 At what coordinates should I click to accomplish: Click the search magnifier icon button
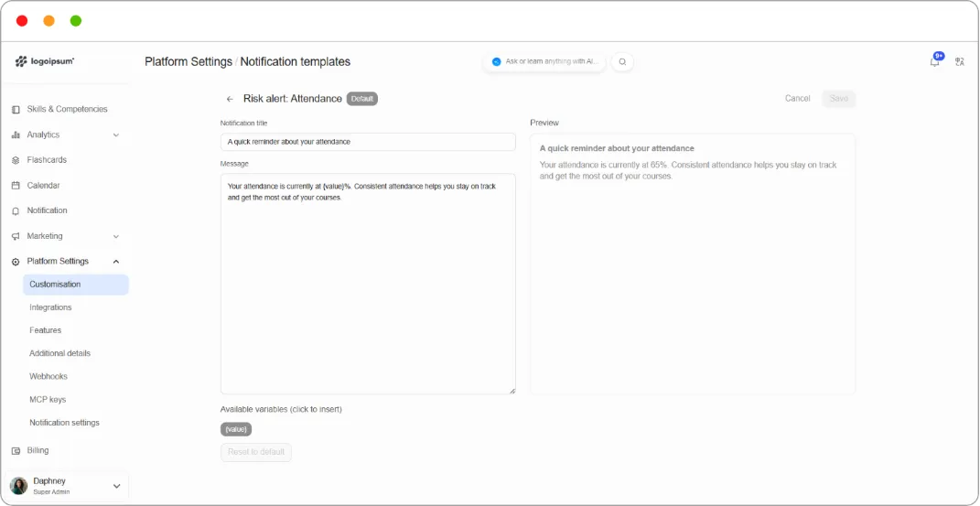point(622,62)
